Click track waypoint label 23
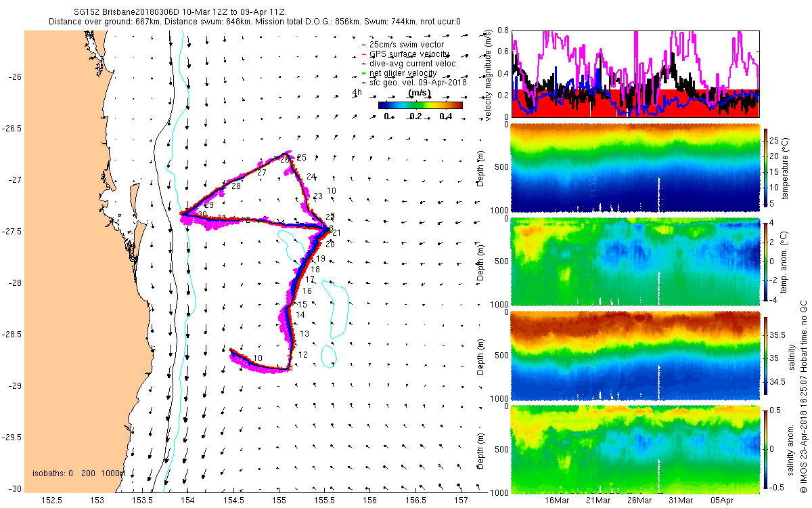The width and height of the screenshot is (812, 508). 318,196
